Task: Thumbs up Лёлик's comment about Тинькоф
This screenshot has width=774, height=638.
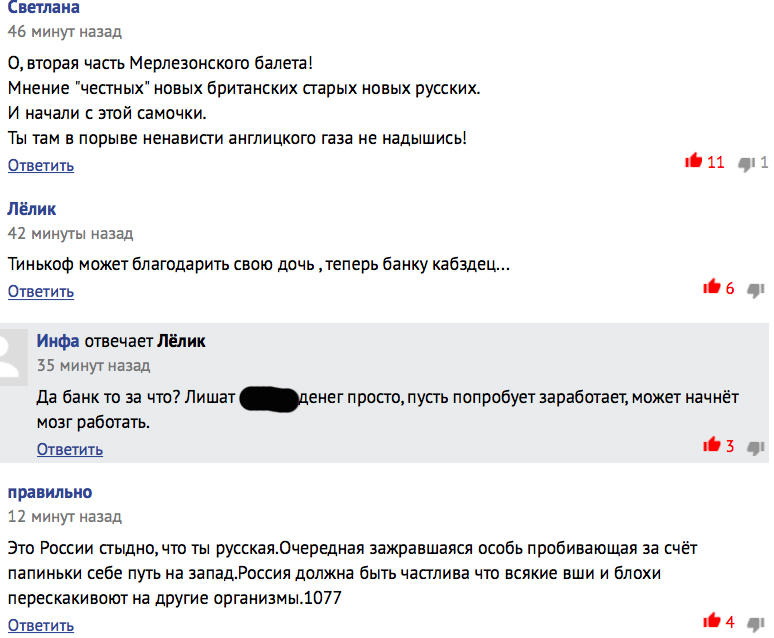Action: coord(712,286)
